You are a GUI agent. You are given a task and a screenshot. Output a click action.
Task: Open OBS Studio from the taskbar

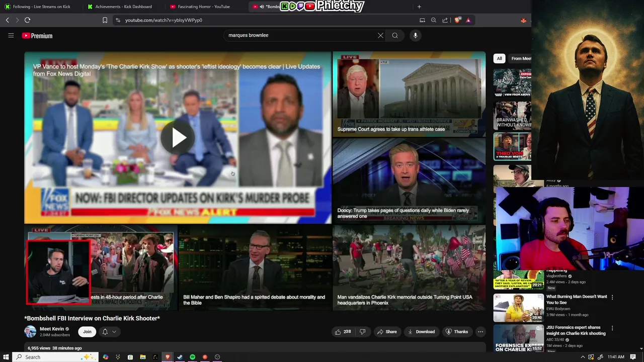[217, 357]
